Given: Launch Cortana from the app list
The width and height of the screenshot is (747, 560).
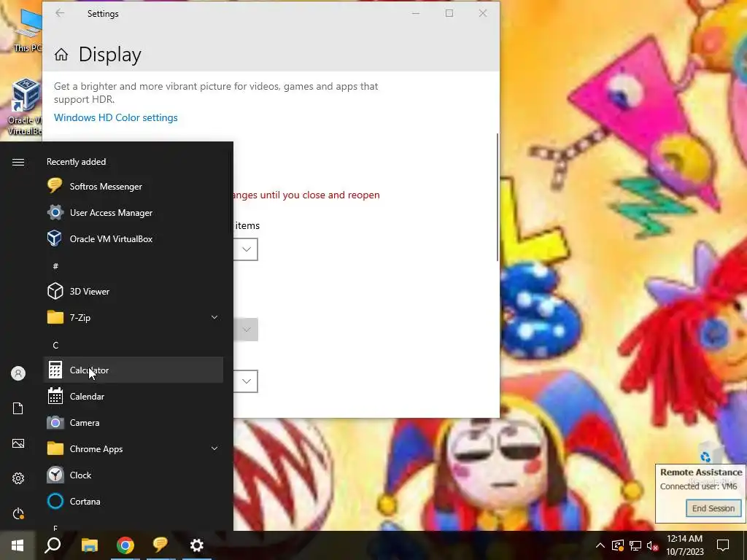Looking at the screenshot, I should click(x=133, y=501).
